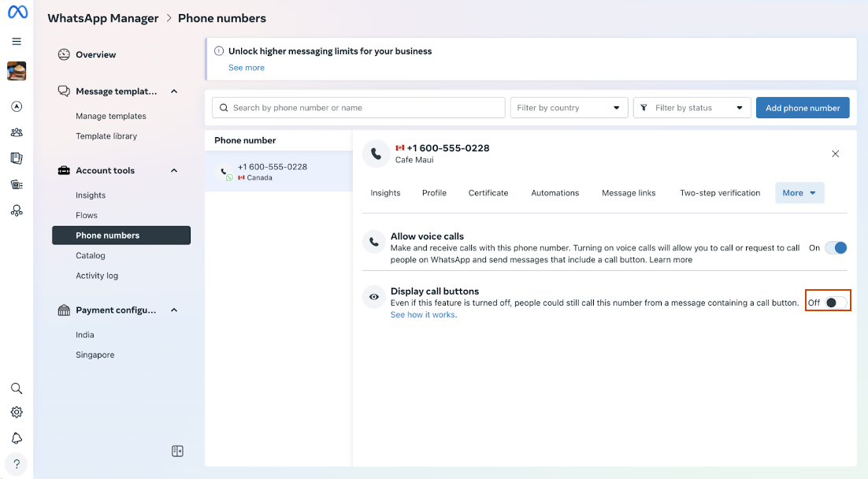
Task: Click the phone avatar icon beside Cafe Maui
Action: click(376, 154)
